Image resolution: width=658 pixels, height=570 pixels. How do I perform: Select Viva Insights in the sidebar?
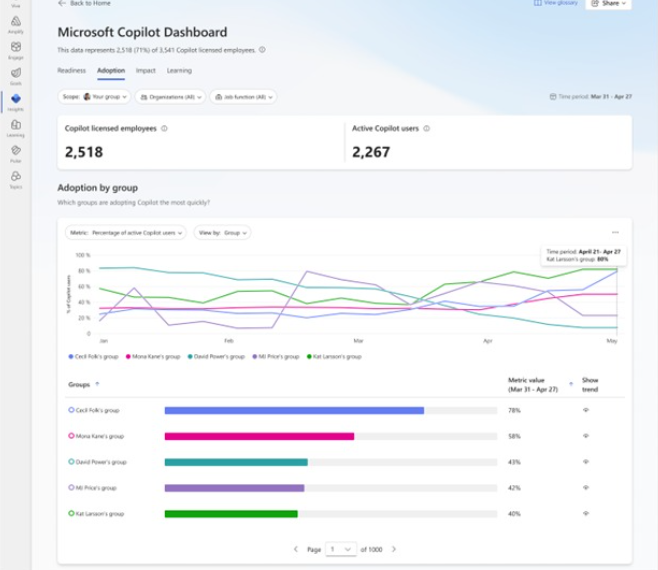pos(16,102)
